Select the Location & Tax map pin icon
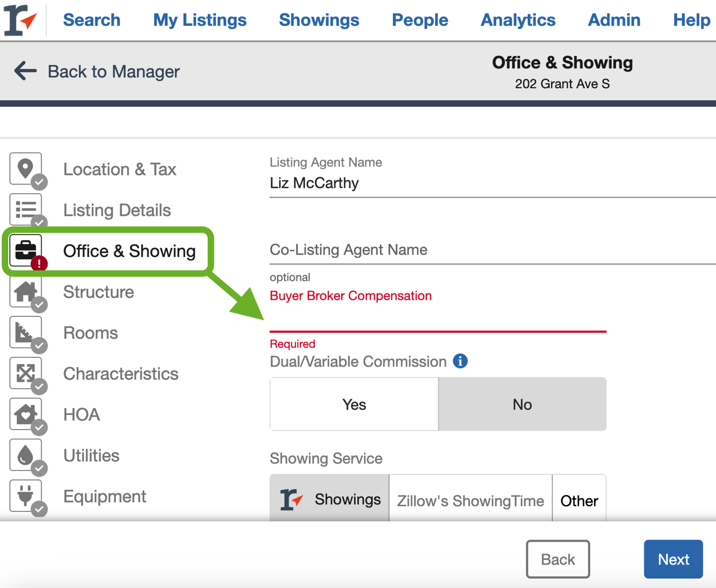The height and width of the screenshot is (588, 716). (26, 169)
